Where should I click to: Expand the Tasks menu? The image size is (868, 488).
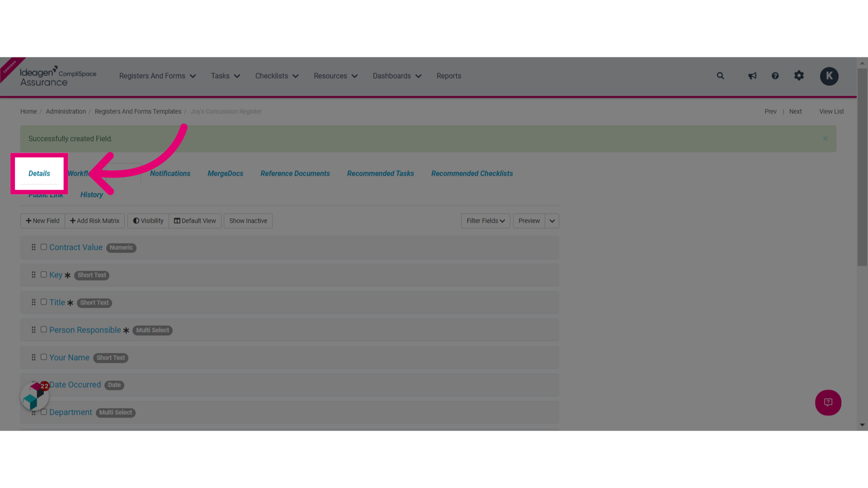(225, 76)
